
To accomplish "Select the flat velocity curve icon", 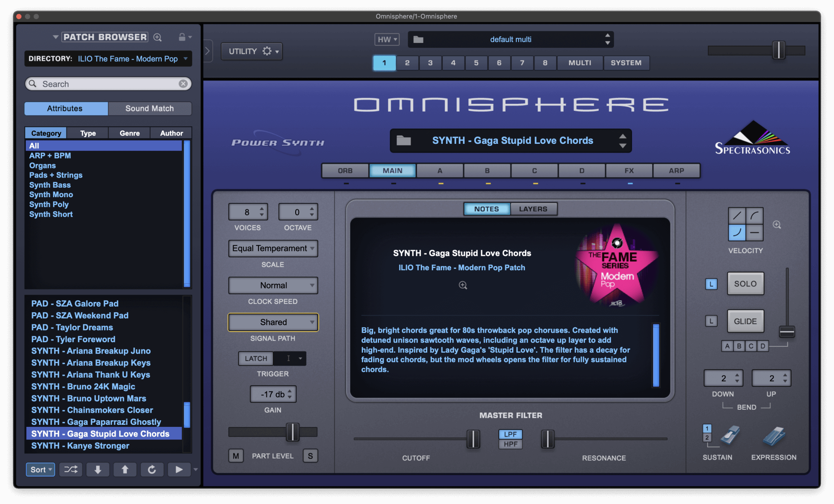I will 754,232.
